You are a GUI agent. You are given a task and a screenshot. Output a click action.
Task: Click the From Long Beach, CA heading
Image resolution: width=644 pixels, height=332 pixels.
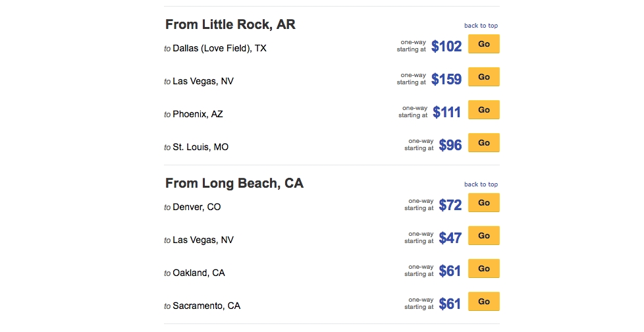coord(234,183)
